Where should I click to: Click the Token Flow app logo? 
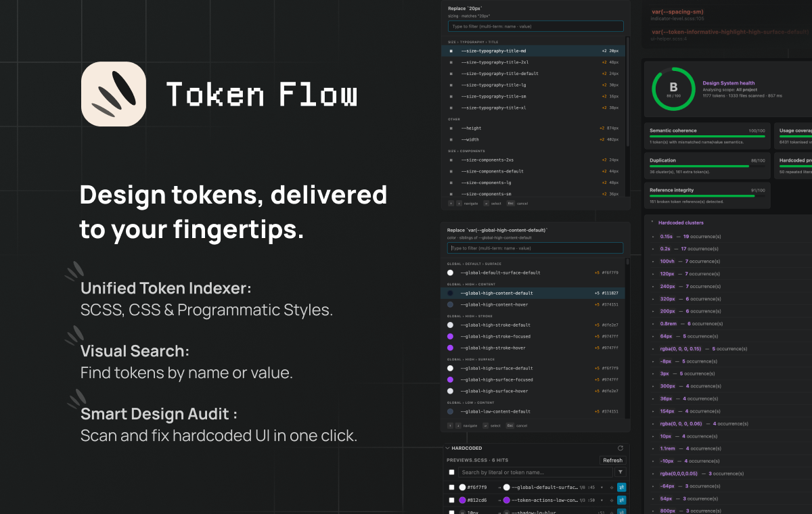(x=114, y=94)
